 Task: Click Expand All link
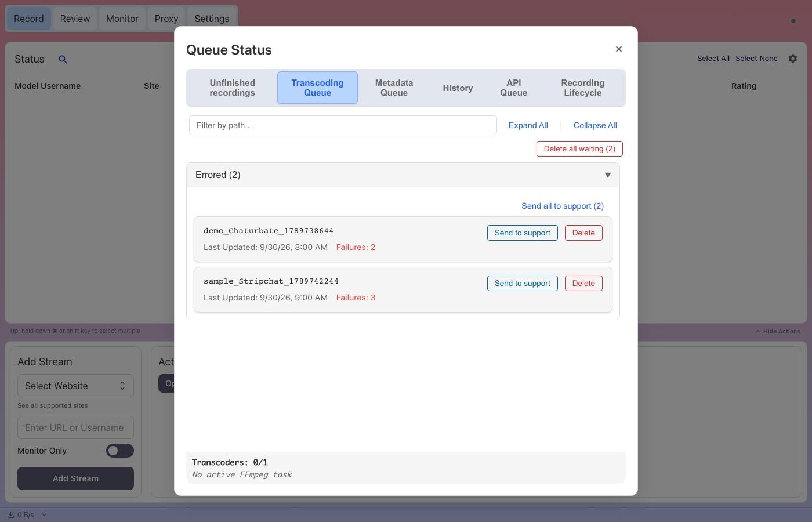(x=528, y=125)
